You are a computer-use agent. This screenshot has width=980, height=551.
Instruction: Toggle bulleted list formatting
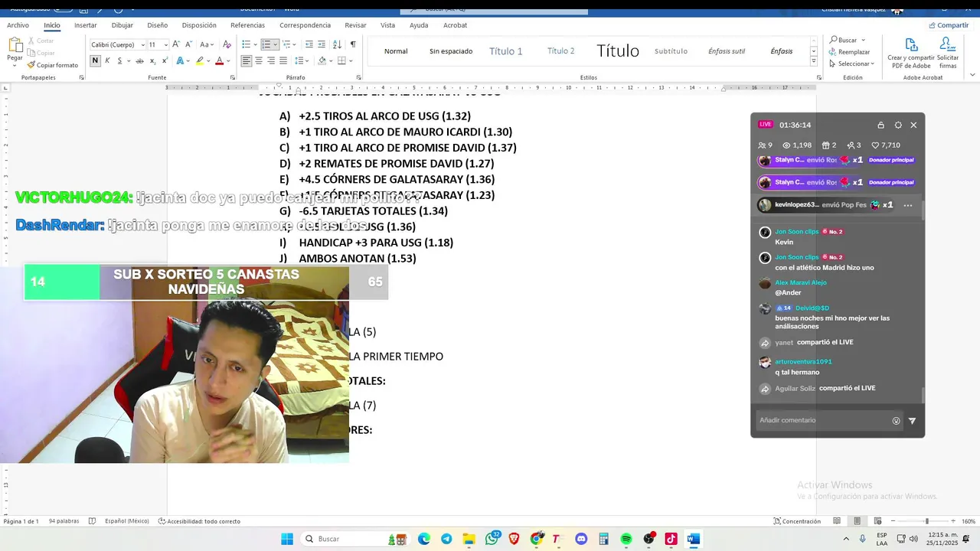(x=247, y=44)
